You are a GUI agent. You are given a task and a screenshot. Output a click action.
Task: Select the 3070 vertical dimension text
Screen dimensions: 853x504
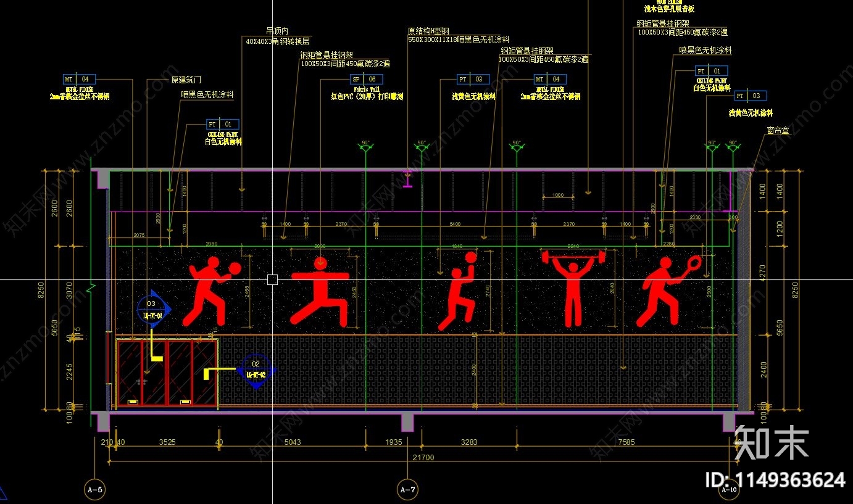coord(69,292)
